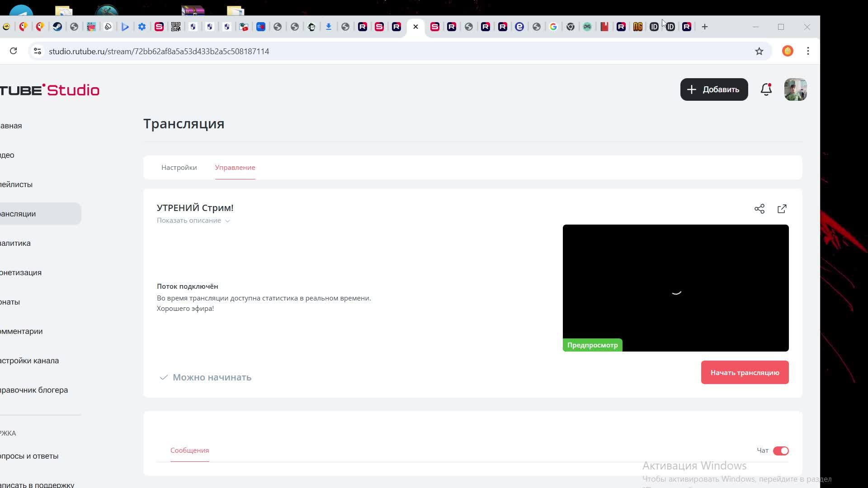This screenshot has height=488, width=868.
Task: Open Настройки канала in sidebar
Action: coord(29,361)
